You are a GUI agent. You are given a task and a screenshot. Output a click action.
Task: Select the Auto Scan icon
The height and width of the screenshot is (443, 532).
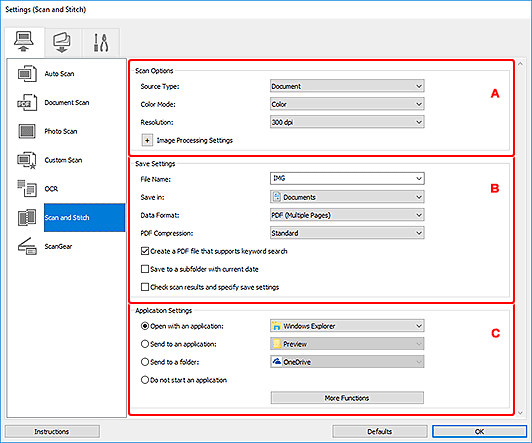27,74
